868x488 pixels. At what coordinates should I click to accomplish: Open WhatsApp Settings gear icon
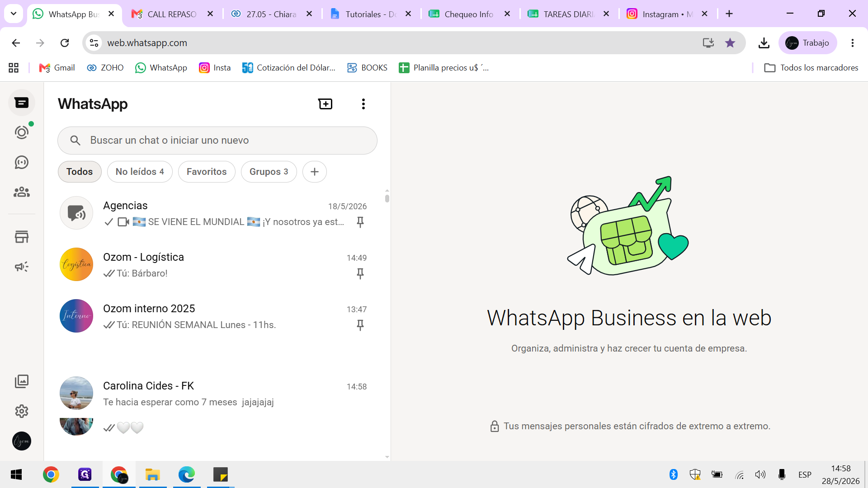22,411
